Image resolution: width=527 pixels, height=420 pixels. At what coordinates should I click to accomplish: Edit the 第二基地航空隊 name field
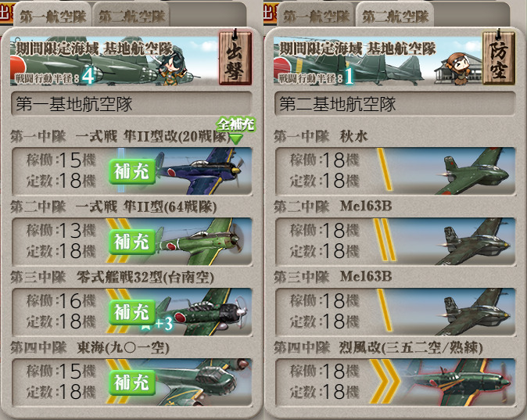pyautogui.click(x=395, y=104)
